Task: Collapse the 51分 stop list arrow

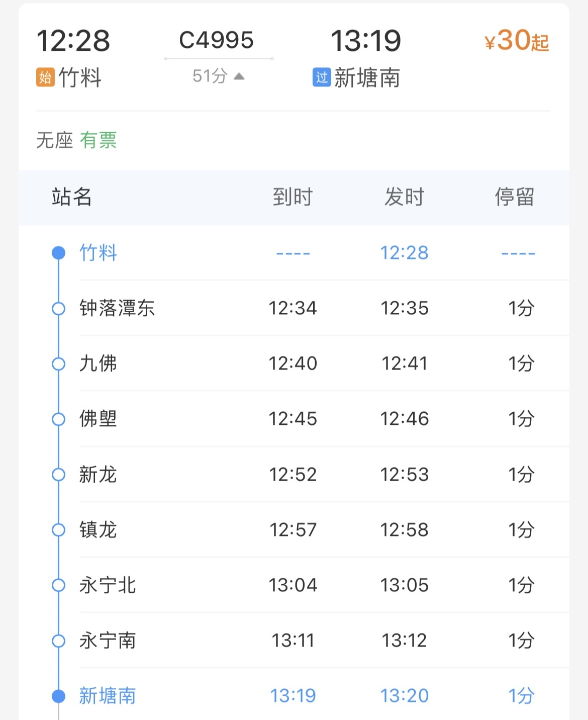Action: click(x=239, y=76)
